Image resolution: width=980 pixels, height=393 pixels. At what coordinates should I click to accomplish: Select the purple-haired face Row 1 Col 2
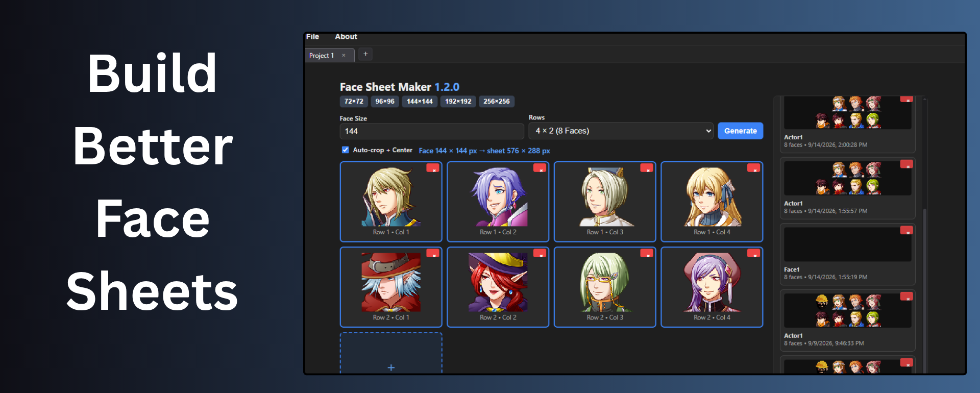tap(498, 202)
